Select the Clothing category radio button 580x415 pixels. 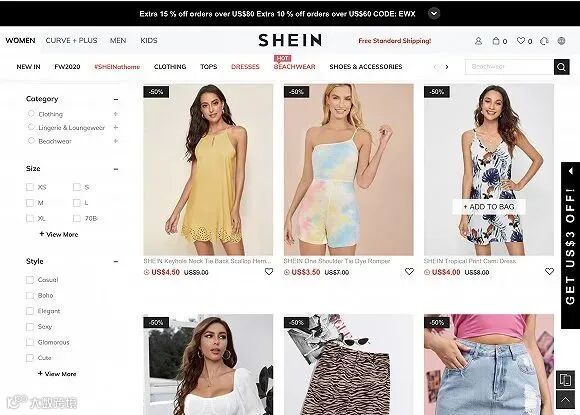point(31,114)
